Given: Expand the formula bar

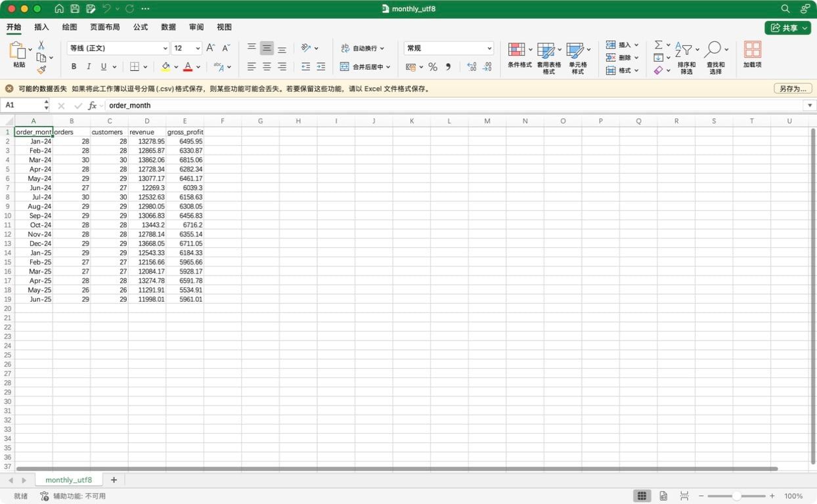Looking at the screenshot, I should (x=810, y=105).
